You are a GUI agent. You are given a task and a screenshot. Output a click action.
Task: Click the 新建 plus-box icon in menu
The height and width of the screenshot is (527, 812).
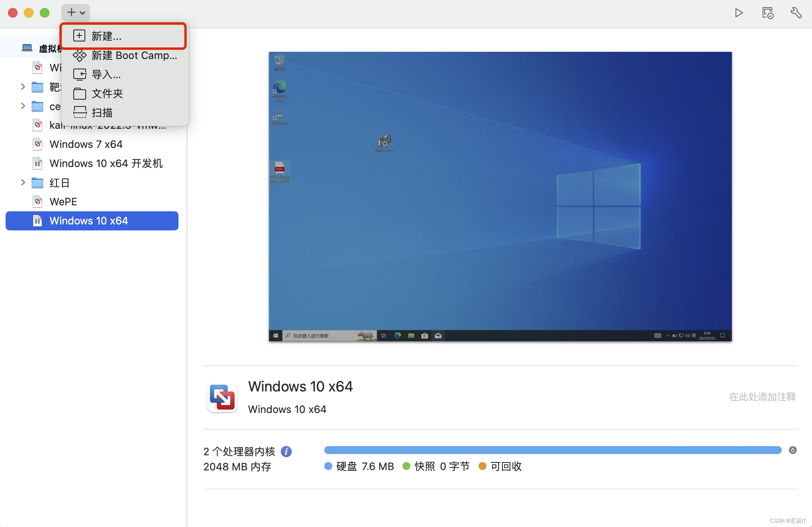coord(79,35)
